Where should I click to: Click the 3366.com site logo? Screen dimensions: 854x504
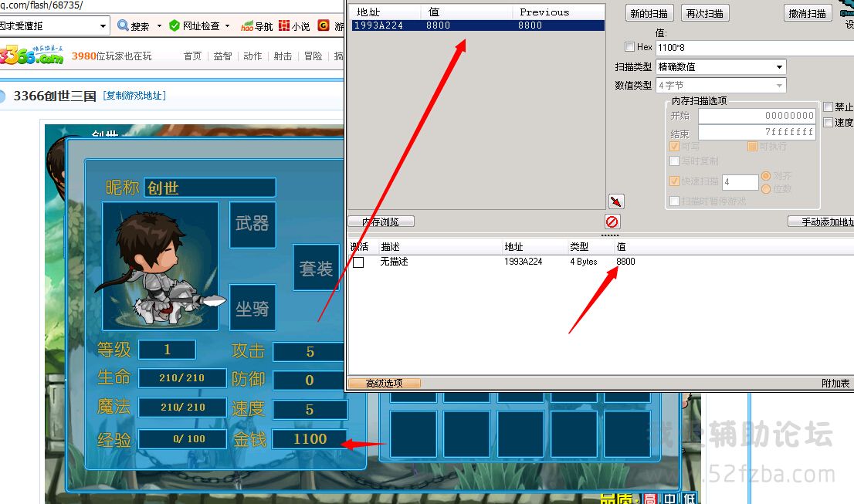[31, 55]
